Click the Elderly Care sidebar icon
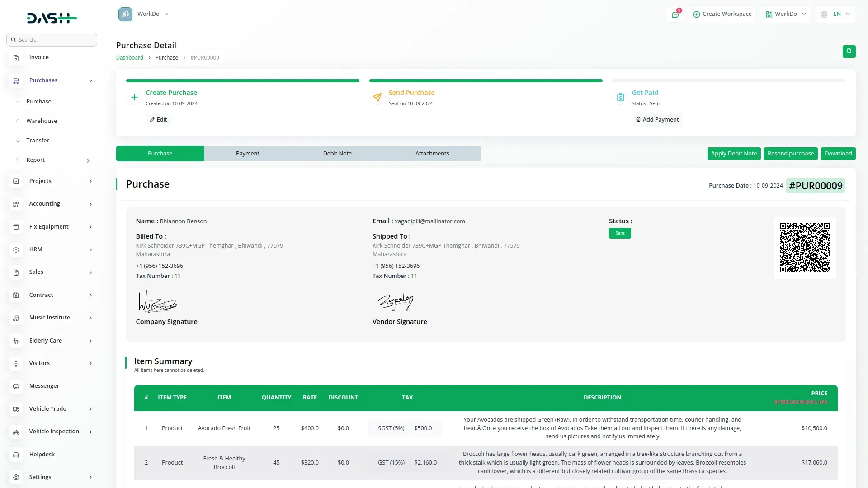 coord(16,341)
